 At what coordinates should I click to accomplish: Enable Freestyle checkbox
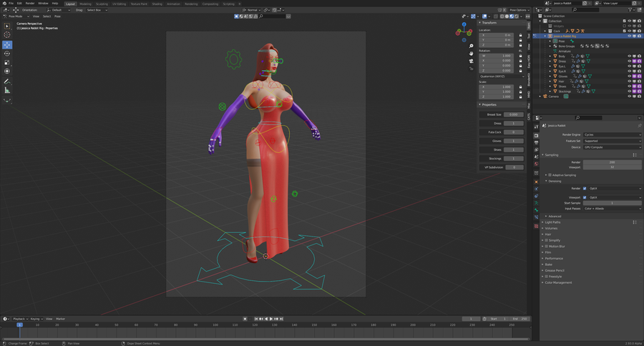click(546, 277)
